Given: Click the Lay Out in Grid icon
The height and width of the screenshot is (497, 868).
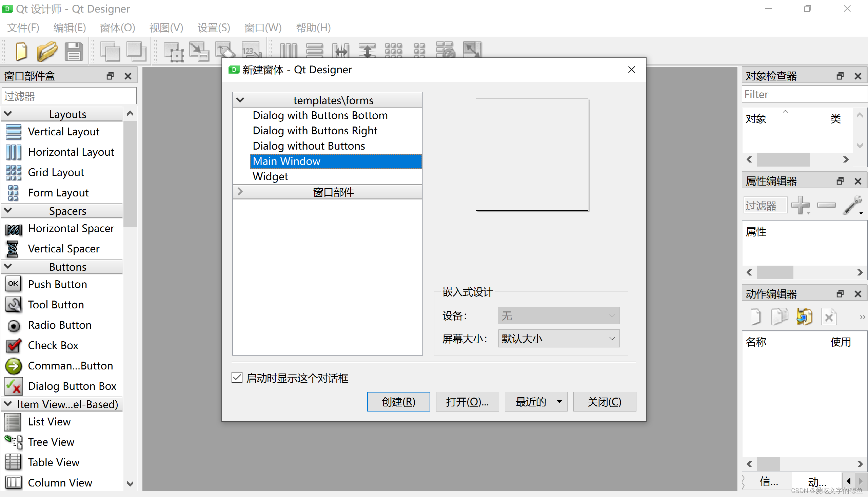Looking at the screenshot, I should coord(393,51).
